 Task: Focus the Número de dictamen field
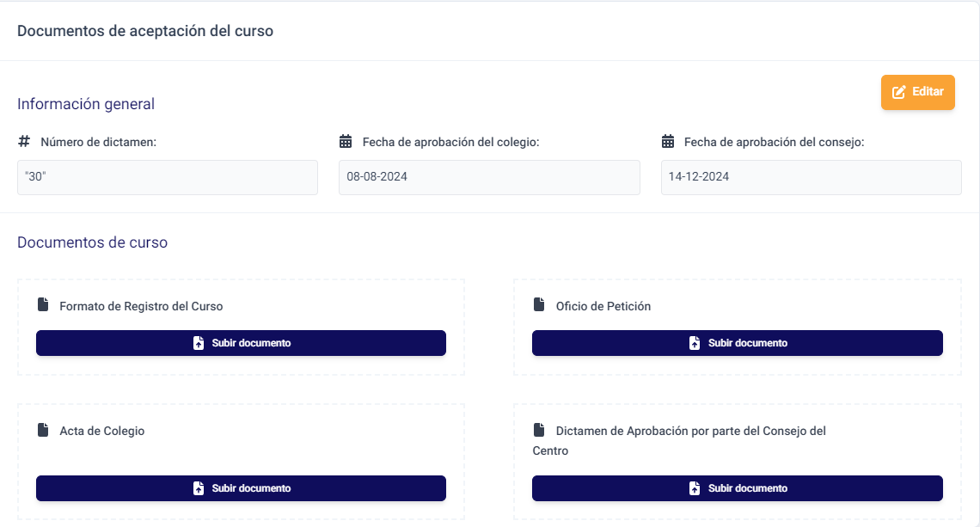click(x=168, y=177)
